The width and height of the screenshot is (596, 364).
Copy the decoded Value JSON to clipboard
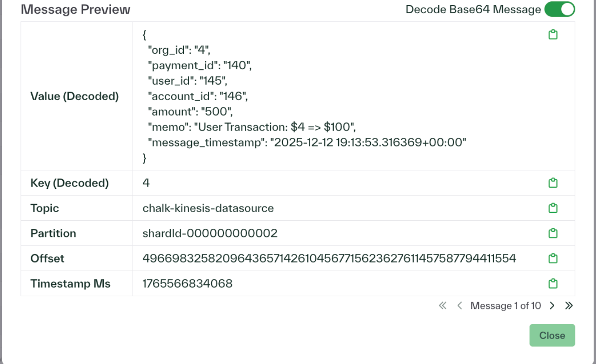point(553,35)
